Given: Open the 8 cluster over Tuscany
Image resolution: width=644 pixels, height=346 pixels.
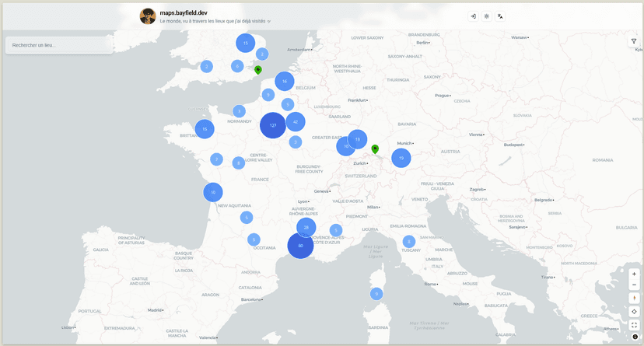Looking at the screenshot, I should (408, 241).
